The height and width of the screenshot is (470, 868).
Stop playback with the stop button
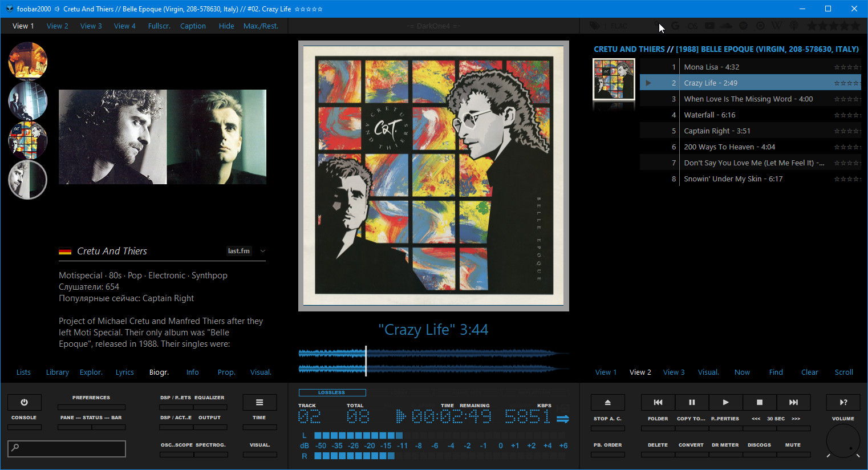(x=759, y=402)
